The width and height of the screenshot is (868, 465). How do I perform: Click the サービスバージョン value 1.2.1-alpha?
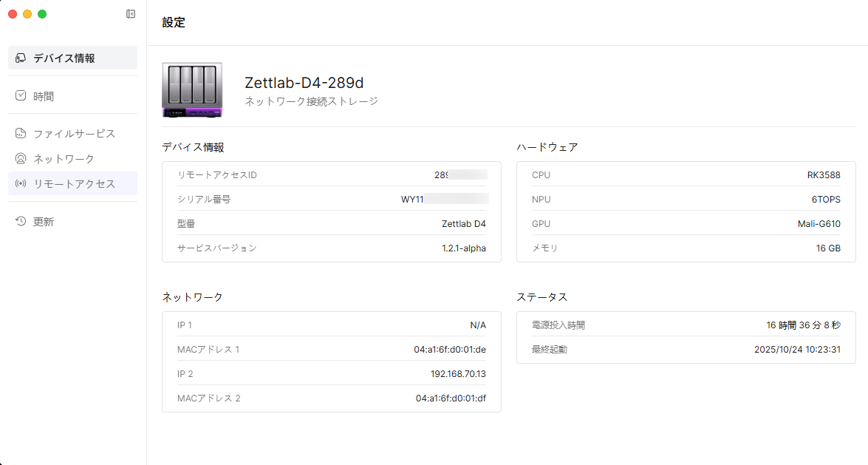(x=463, y=248)
